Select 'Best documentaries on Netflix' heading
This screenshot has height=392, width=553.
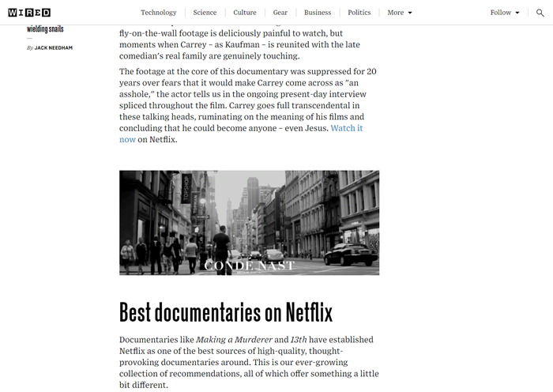[x=226, y=312]
